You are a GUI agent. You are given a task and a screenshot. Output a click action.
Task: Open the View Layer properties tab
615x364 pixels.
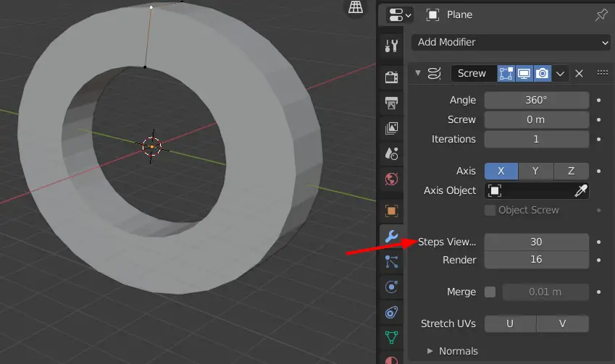click(x=391, y=128)
